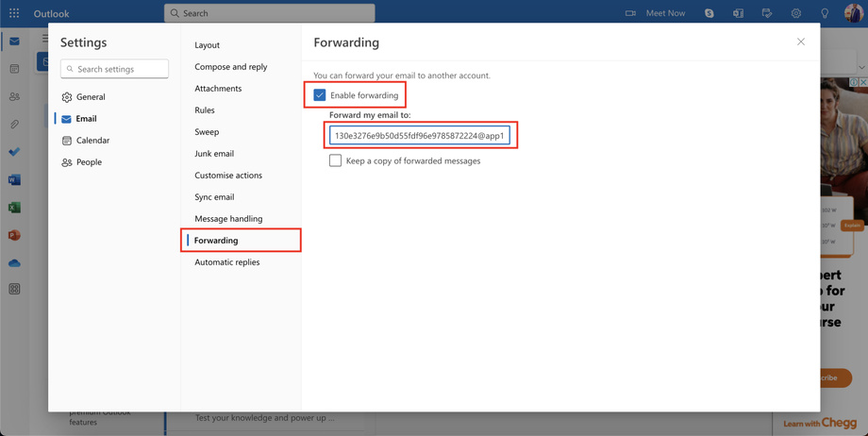
Task: Click the settings gear icon
Action: point(796,13)
